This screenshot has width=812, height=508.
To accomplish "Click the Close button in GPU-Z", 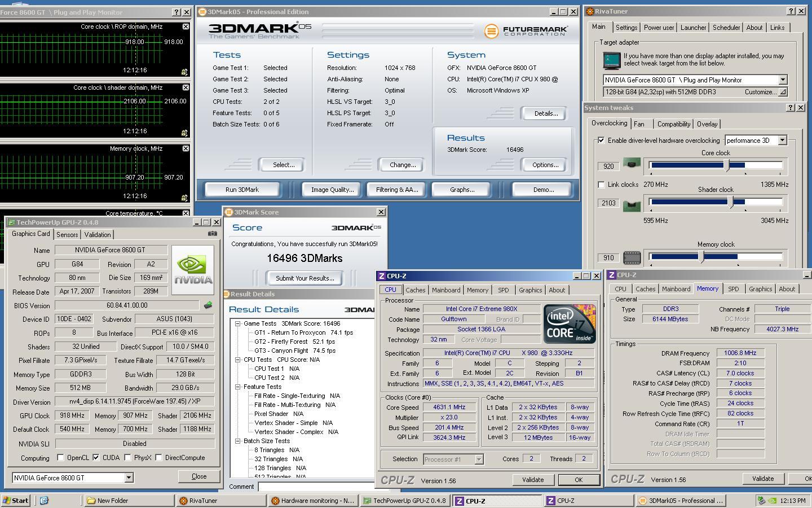I will (199, 476).
